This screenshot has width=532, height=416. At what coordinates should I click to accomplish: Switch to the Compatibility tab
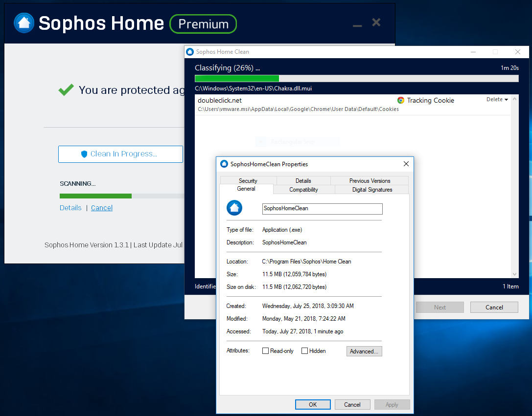pyautogui.click(x=303, y=190)
